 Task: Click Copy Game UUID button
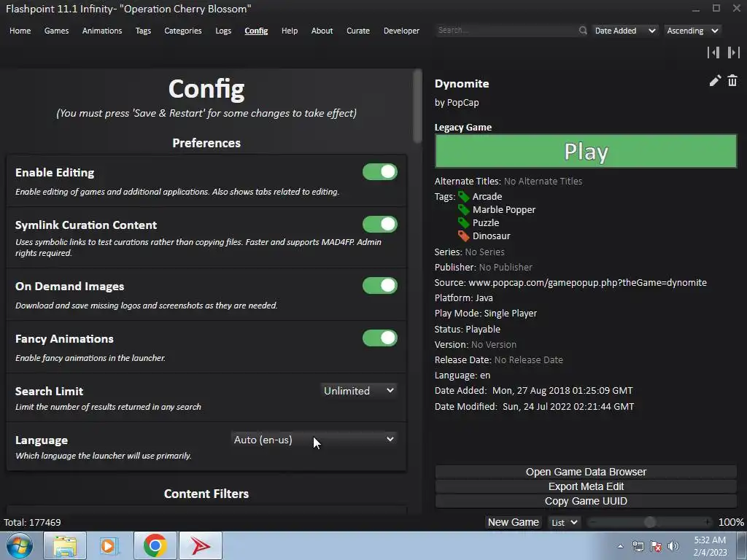(586, 502)
